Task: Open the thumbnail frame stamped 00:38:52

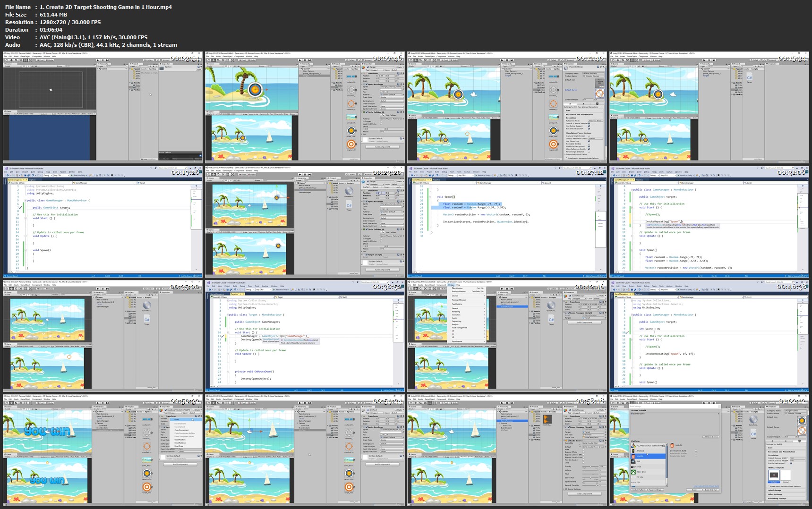Action: pyautogui.click(x=305, y=336)
